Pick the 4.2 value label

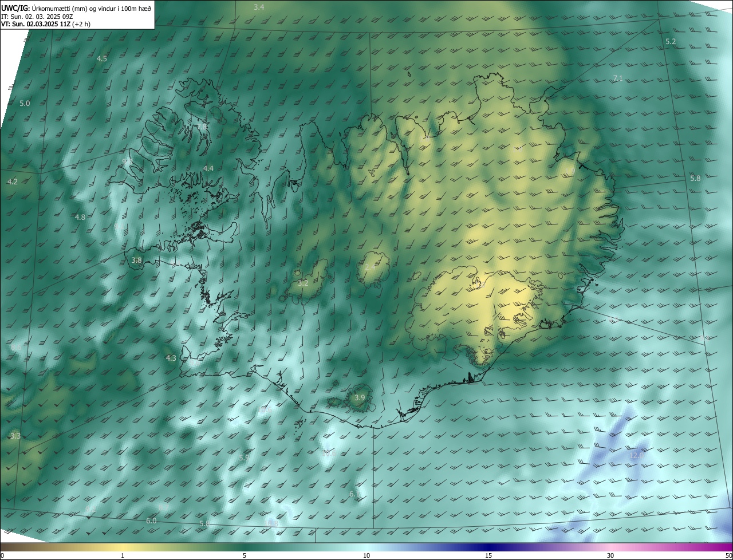13,182
